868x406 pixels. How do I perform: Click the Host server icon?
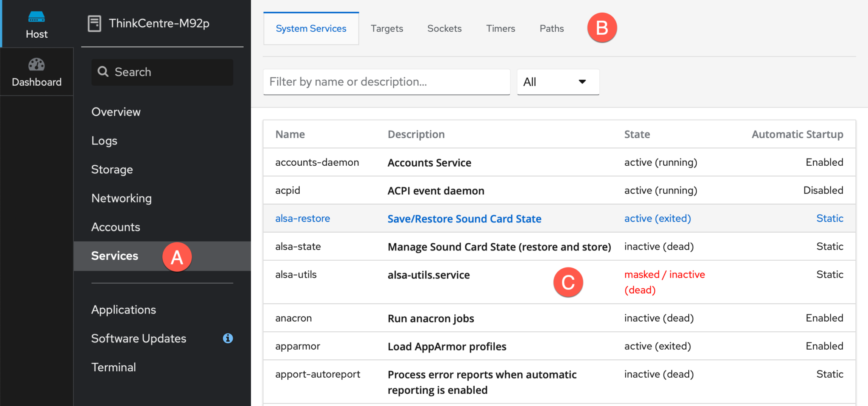pos(36,17)
